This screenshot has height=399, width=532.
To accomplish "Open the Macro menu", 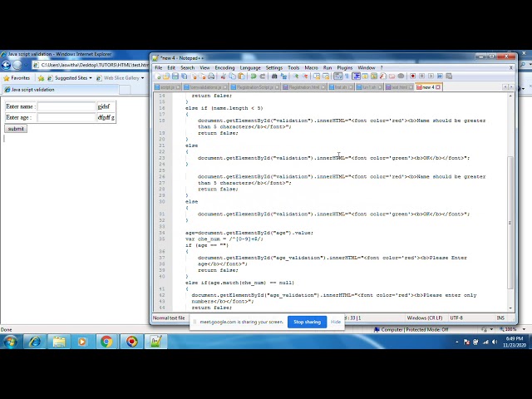I will coord(311,68).
